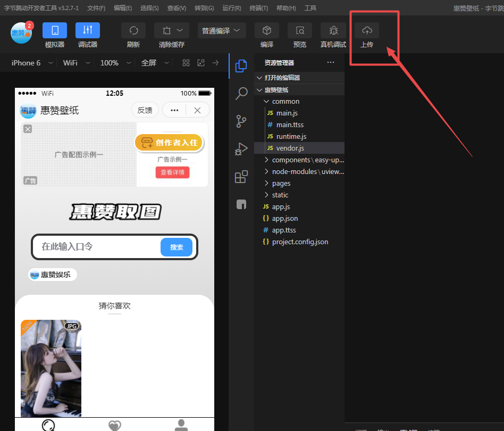Screen dimensions: 504x431
Task: Open the 普通编译 compile mode dropdown
Action: pyautogui.click(x=222, y=30)
